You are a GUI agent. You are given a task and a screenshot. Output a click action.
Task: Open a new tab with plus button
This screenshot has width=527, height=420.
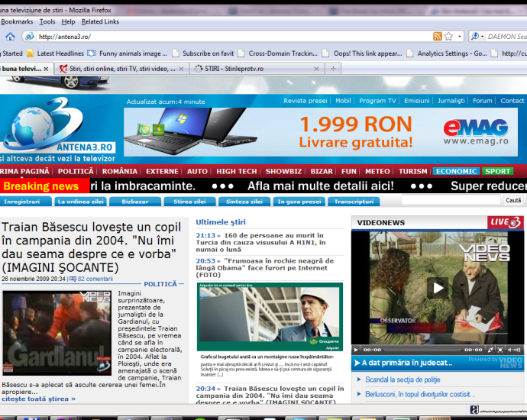pyautogui.click(x=333, y=69)
